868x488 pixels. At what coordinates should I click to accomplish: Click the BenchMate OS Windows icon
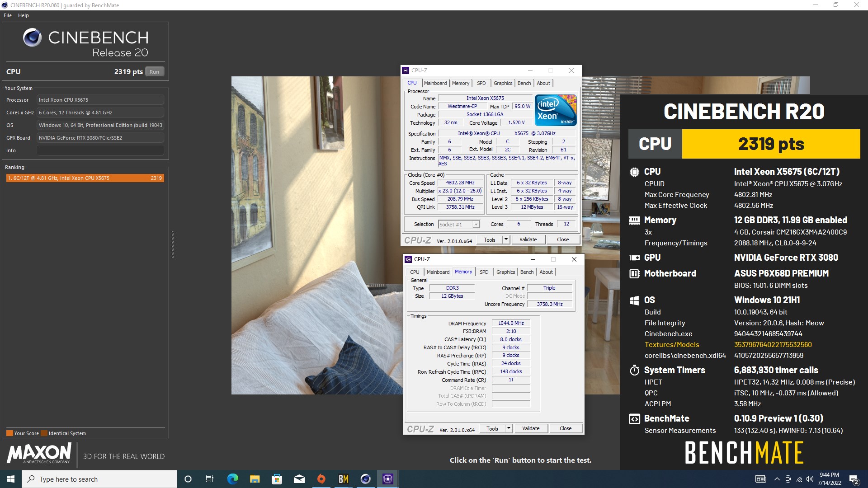634,300
